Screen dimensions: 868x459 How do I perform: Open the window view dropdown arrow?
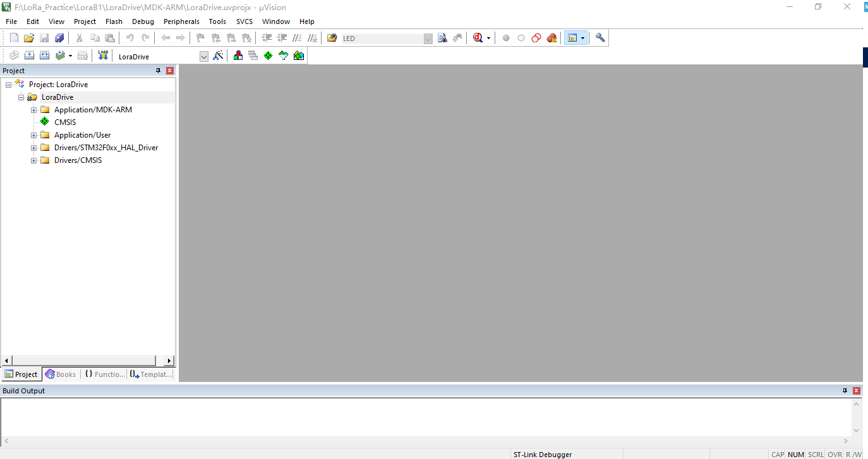[582, 39]
